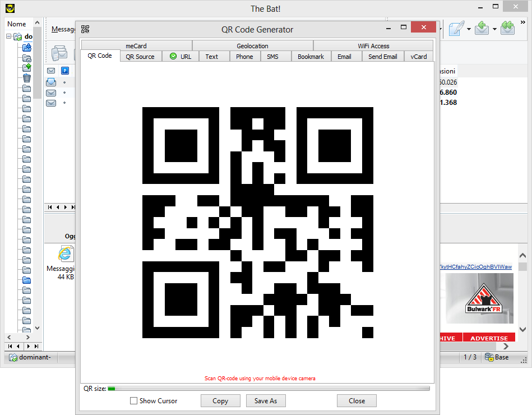Select the QR Code tab
The height and width of the screenshot is (415, 532).
(100, 56)
